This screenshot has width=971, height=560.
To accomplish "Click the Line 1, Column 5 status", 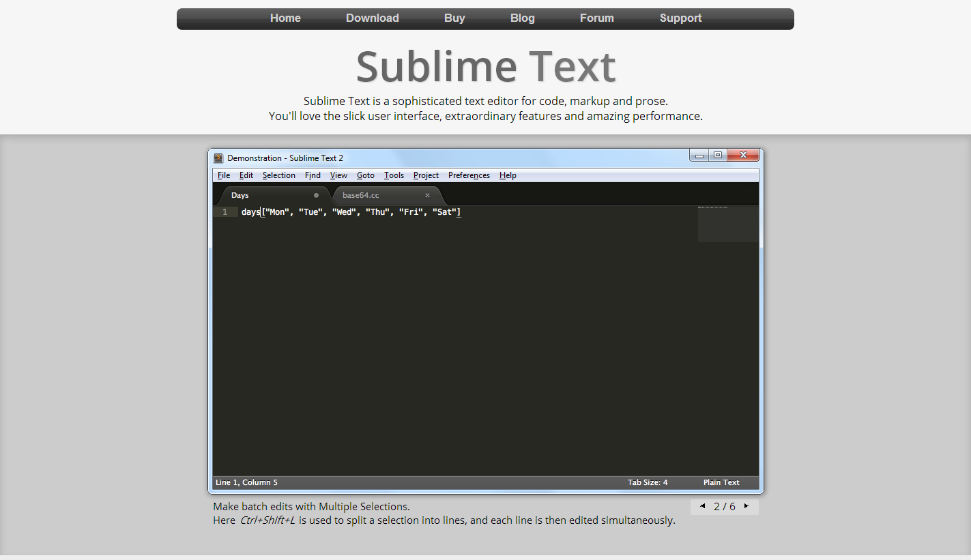I will 246,482.
